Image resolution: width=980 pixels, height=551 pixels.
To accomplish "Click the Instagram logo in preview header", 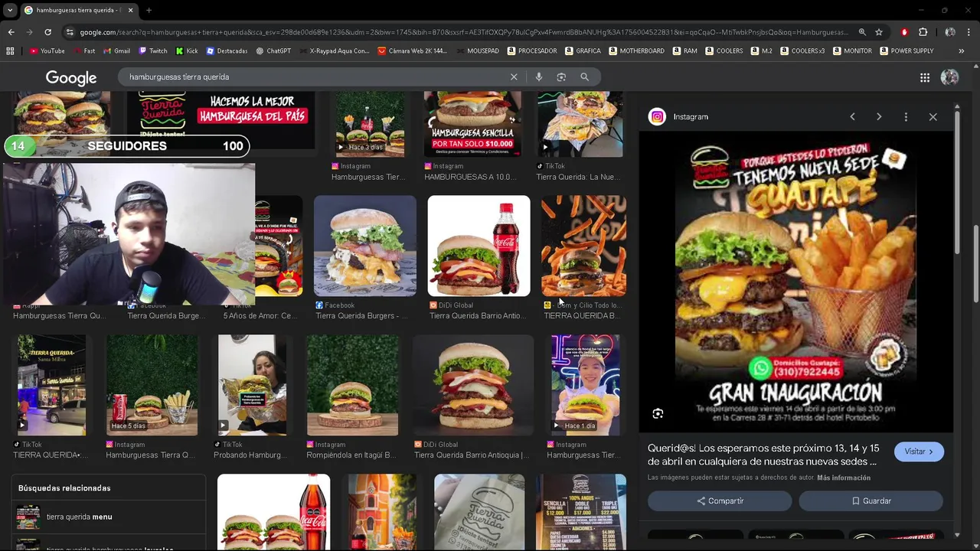I will tap(657, 117).
